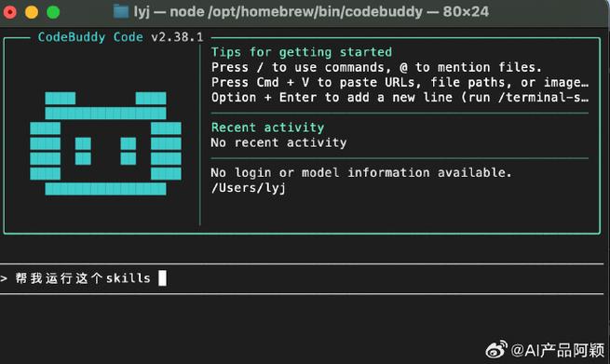Image resolution: width=610 pixels, height=364 pixels.
Task: Click the yellow minimize window button
Action: 32,12
